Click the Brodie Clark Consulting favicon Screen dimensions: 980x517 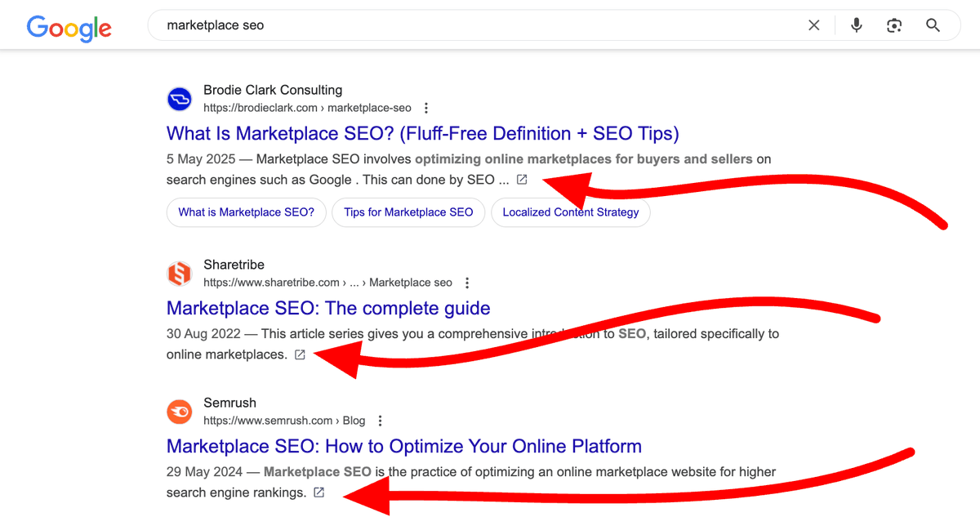click(x=179, y=100)
